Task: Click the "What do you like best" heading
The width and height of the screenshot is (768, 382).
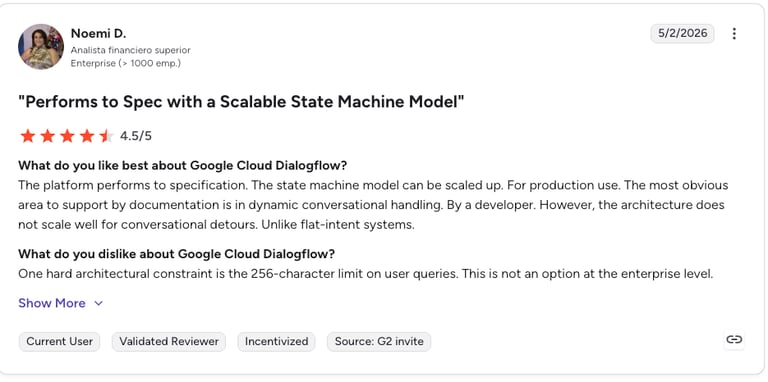Action: [x=183, y=166]
